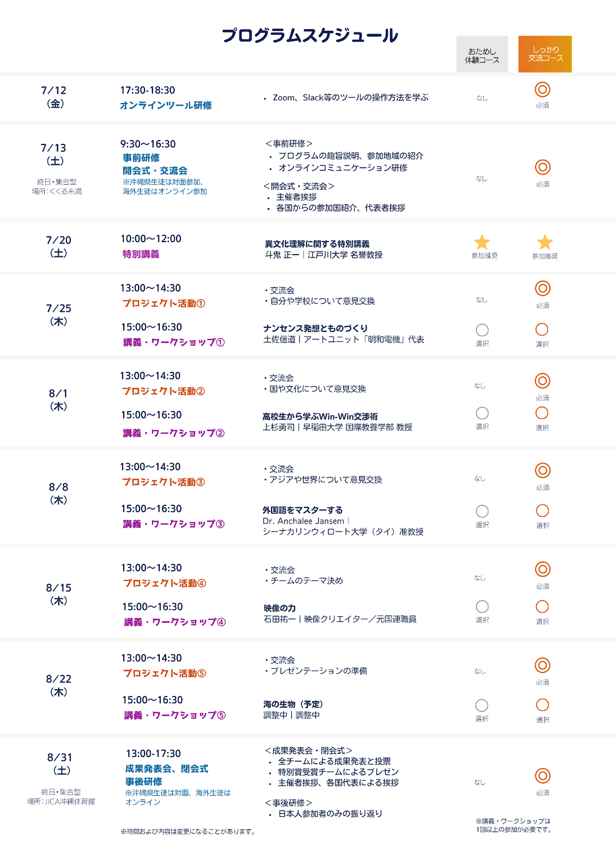616x849 pixels.
Task: Select gray circle for ワークショップ① in trial course
Action: (482, 330)
